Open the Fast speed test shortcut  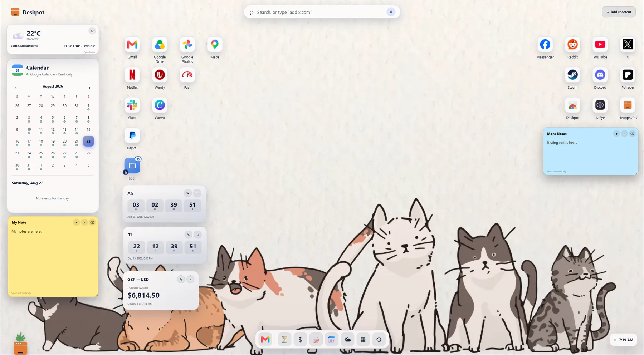187,75
